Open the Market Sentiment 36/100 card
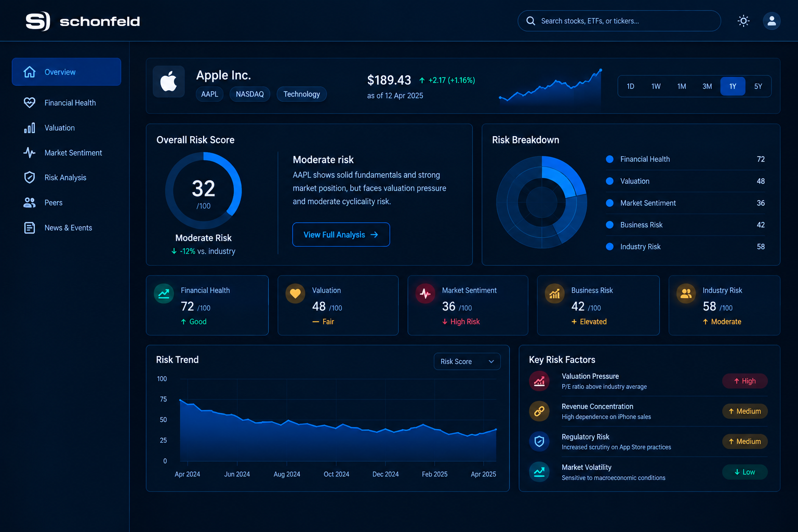Image resolution: width=798 pixels, height=532 pixels. click(468, 305)
